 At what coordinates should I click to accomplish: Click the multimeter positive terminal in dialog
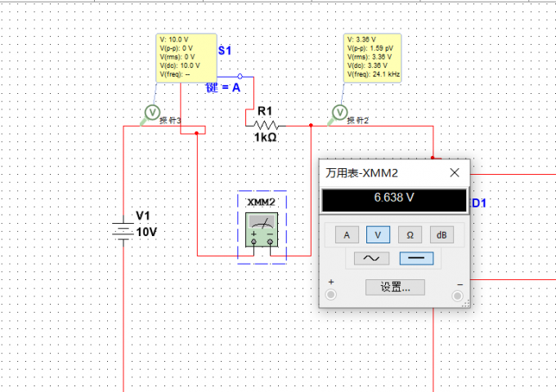(x=331, y=295)
